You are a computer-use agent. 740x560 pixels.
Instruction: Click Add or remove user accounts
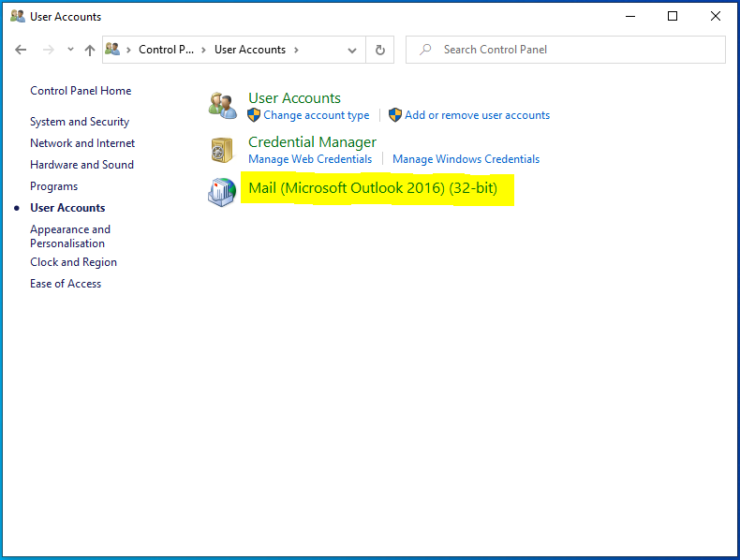point(477,115)
